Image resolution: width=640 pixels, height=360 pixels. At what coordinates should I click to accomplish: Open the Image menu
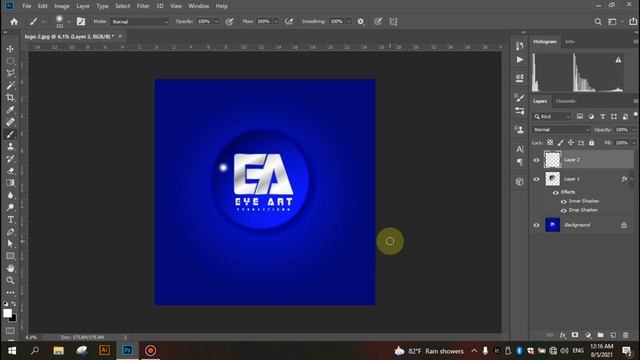(62, 6)
